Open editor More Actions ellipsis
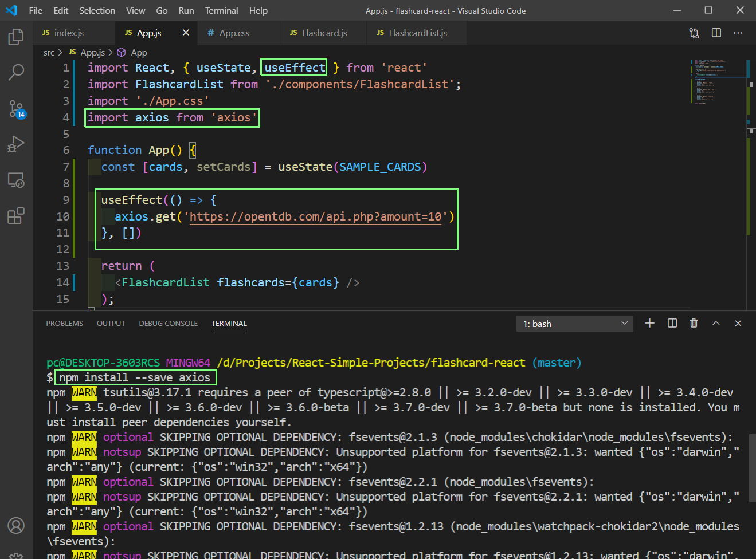Image resolution: width=756 pixels, height=559 pixels. pyautogui.click(x=738, y=33)
